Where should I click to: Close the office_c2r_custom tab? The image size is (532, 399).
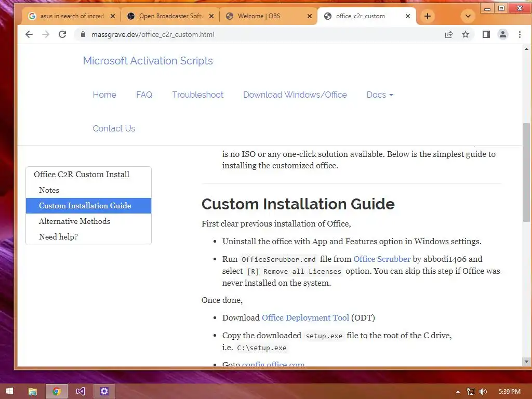coord(408,16)
